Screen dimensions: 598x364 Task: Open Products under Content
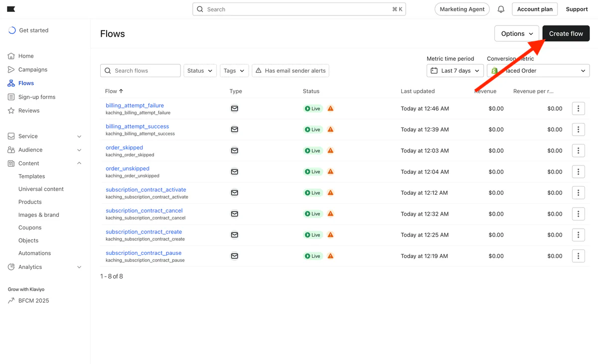coord(30,202)
